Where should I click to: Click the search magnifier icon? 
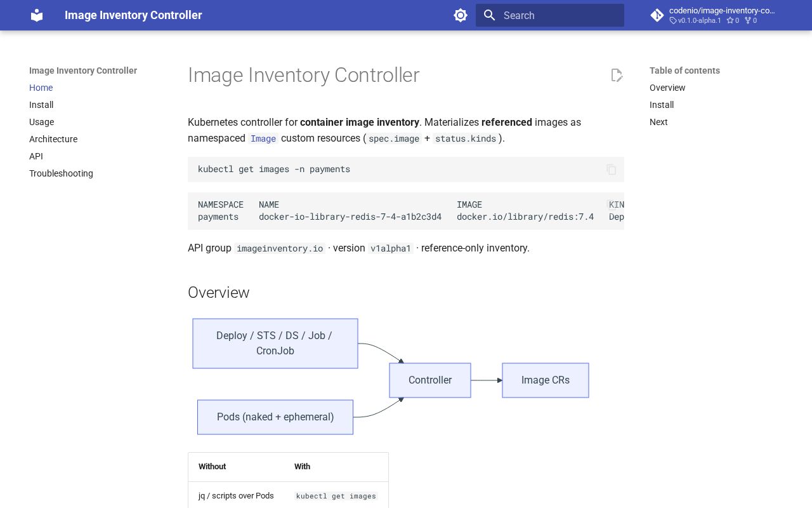[489, 15]
